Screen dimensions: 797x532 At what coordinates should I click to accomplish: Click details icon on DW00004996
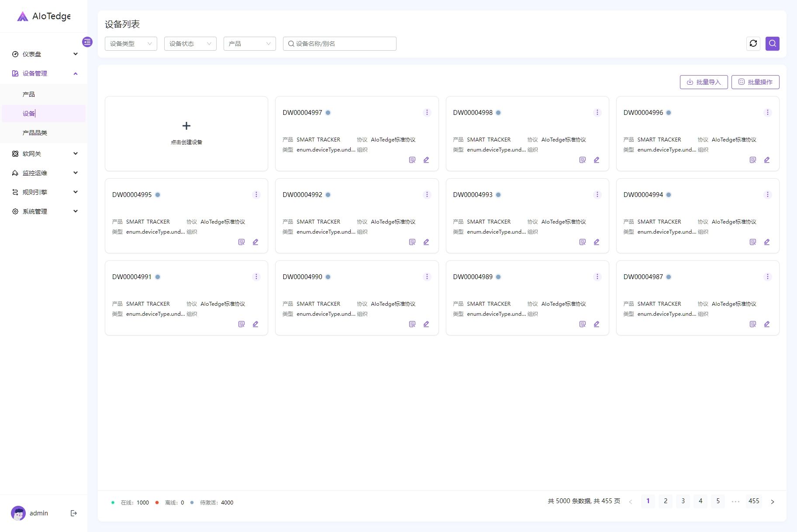(x=753, y=160)
